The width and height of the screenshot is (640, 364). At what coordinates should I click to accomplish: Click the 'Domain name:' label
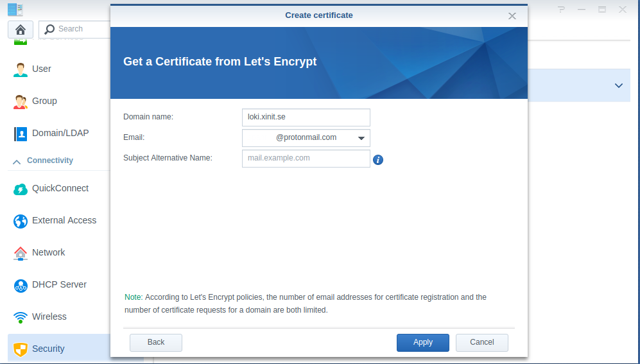pos(148,117)
